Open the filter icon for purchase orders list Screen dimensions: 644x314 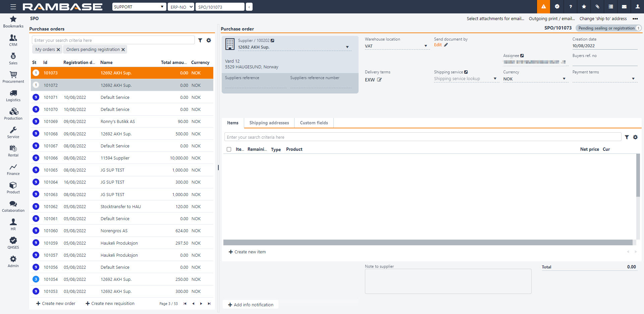tap(200, 40)
